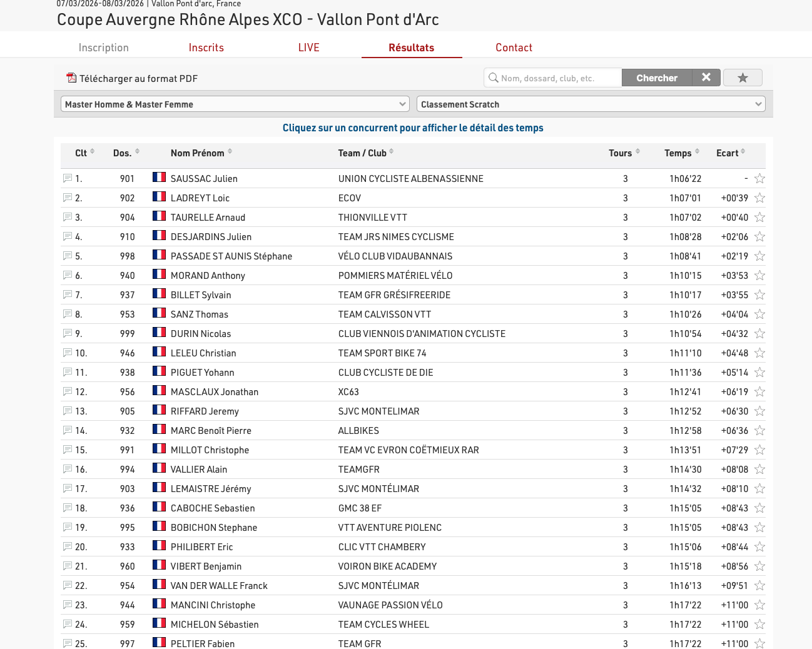Open Télécharger au format PDF link
812x649 pixels.
tap(138, 79)
